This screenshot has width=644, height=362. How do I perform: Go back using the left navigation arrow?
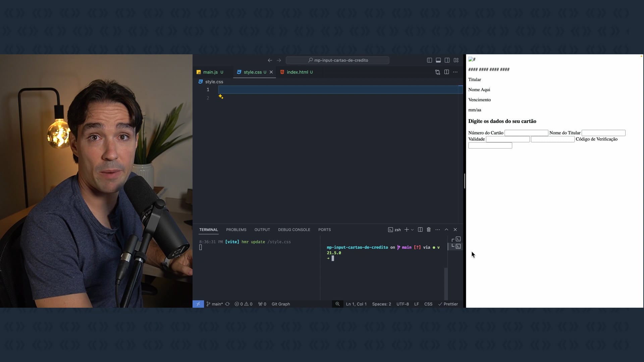270,60
